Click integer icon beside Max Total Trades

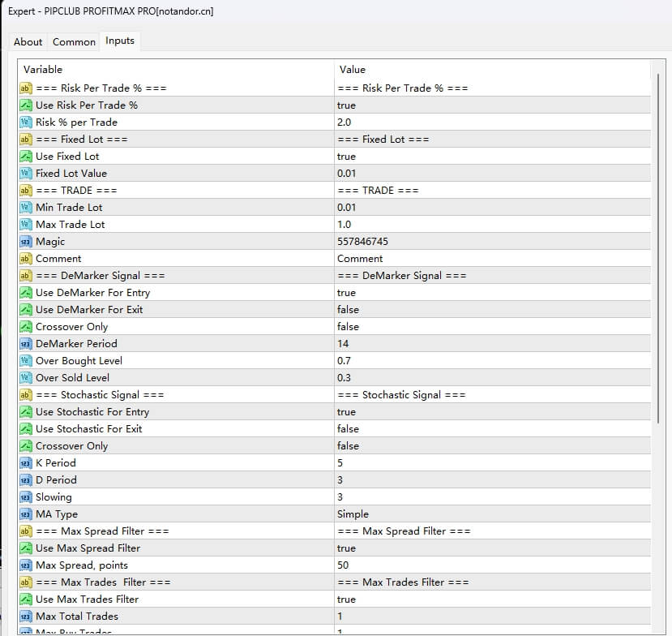[x=26, y=617]
